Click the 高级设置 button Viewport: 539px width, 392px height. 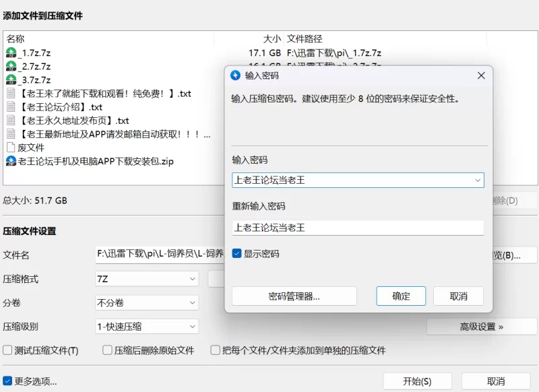point(481,327)
